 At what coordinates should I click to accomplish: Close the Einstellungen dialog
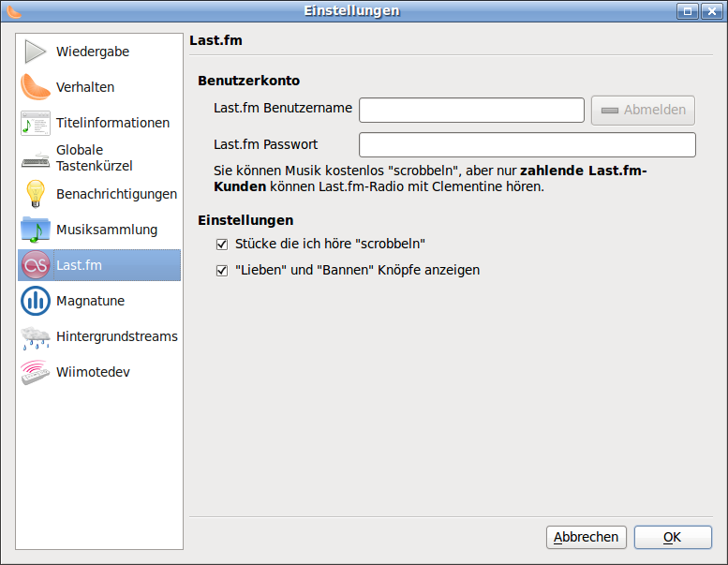click(x=712, y=11)
